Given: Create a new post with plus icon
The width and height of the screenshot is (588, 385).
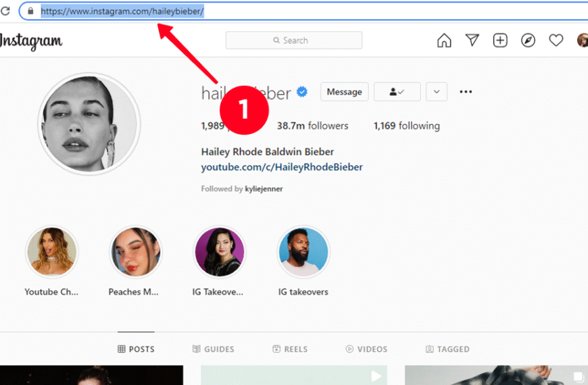Looking at the screenshot, I should [500, 40].
